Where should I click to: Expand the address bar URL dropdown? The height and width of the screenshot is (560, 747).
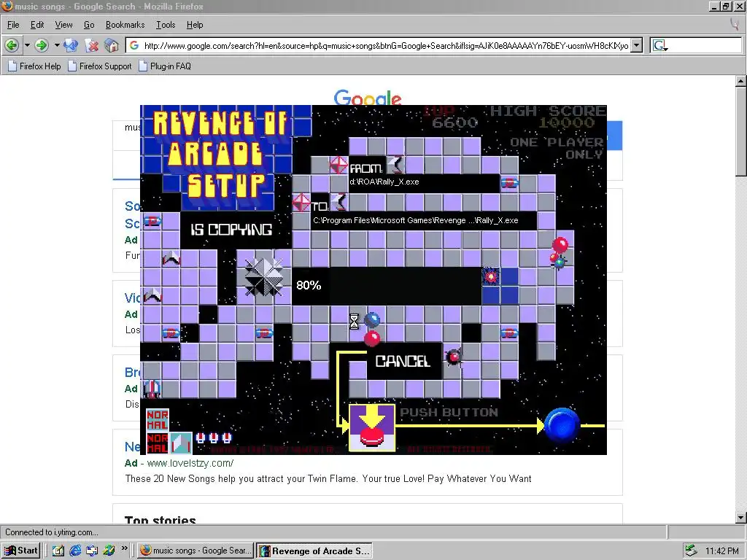pos(636,46)
